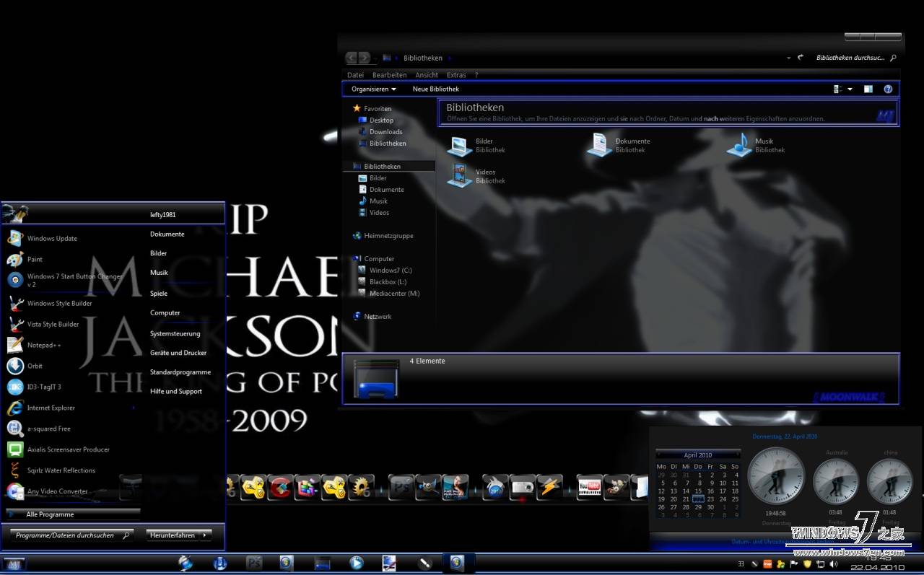Viewport: 924px width, 575px height.
Task: Open the YouTube Downloader dock icon
Action: (590, 488)
